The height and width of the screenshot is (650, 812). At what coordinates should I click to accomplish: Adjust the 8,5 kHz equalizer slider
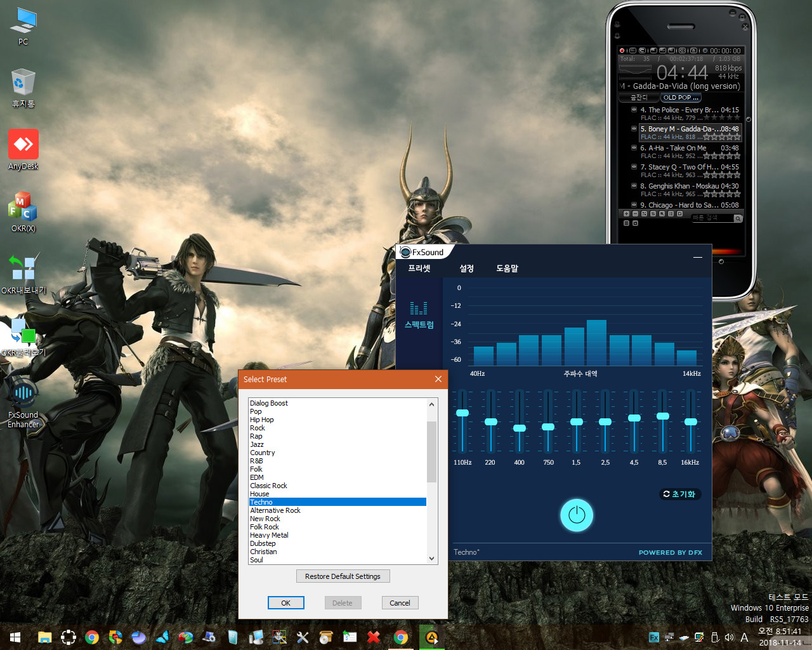coord(663,416)
